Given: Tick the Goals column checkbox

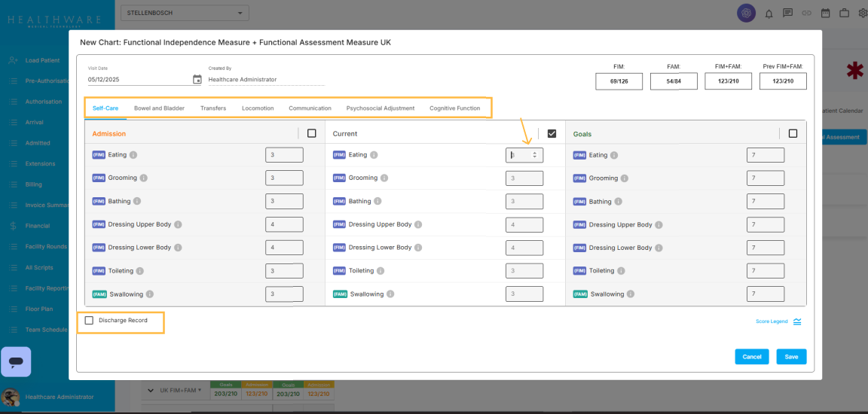Looking at the screenshot, I should tap(793, 133).
